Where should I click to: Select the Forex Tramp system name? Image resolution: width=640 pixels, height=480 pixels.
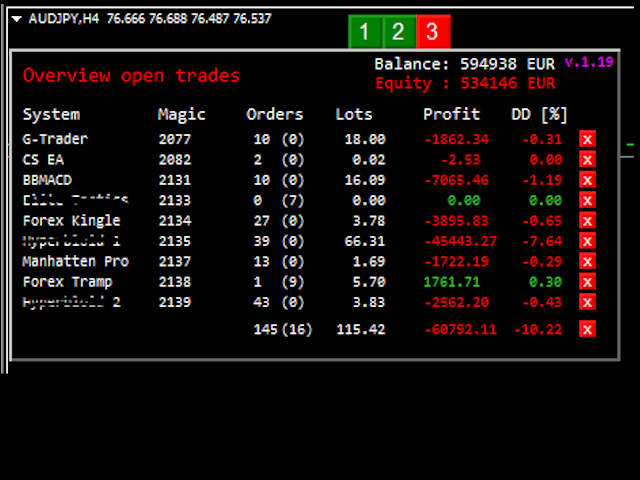click(67, 282)
